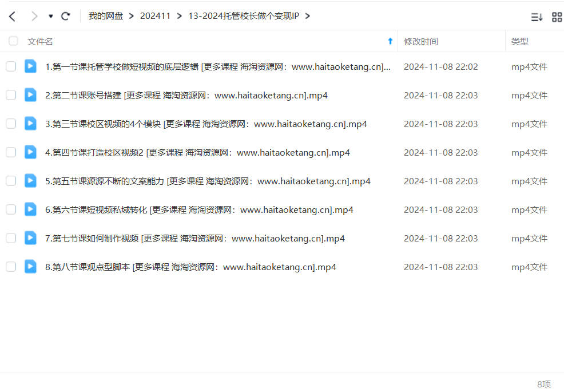Check the box for 7.第七节课如何制作视频
Image resolution: width=564 pixels, height=392 pixels.
pyautogui.click(x=11, y=238)
